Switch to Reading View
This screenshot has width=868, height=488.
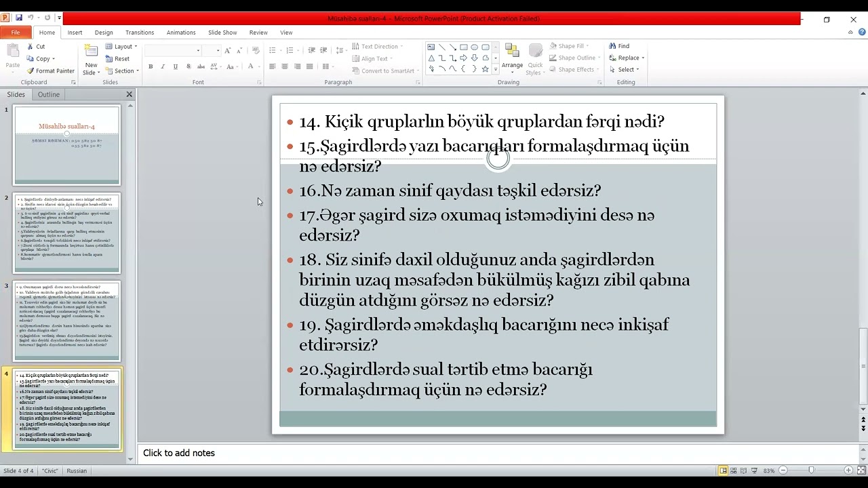[744, 470]
